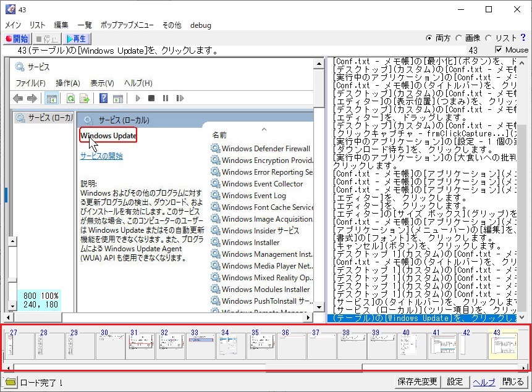Click the 閉じる button
This screenshot has height=392, width=532.
pyautogui.click(x=513, y=382)
